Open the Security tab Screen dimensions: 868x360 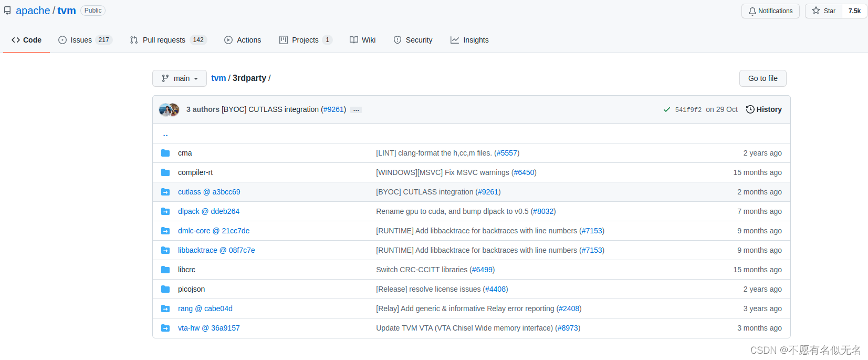[x=413, y=40]
